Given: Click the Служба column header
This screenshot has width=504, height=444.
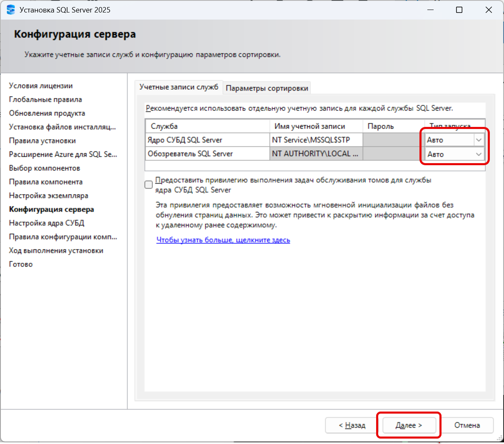Looking at the screenshot, I should click(x=207, y=126).
